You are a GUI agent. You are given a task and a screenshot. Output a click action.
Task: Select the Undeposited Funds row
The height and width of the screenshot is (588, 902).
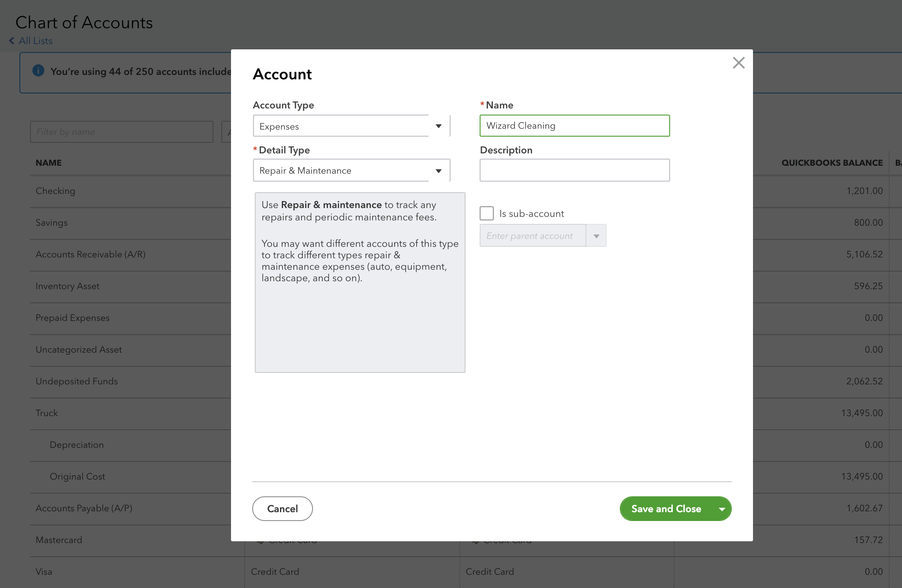click(x=77, y=381)
